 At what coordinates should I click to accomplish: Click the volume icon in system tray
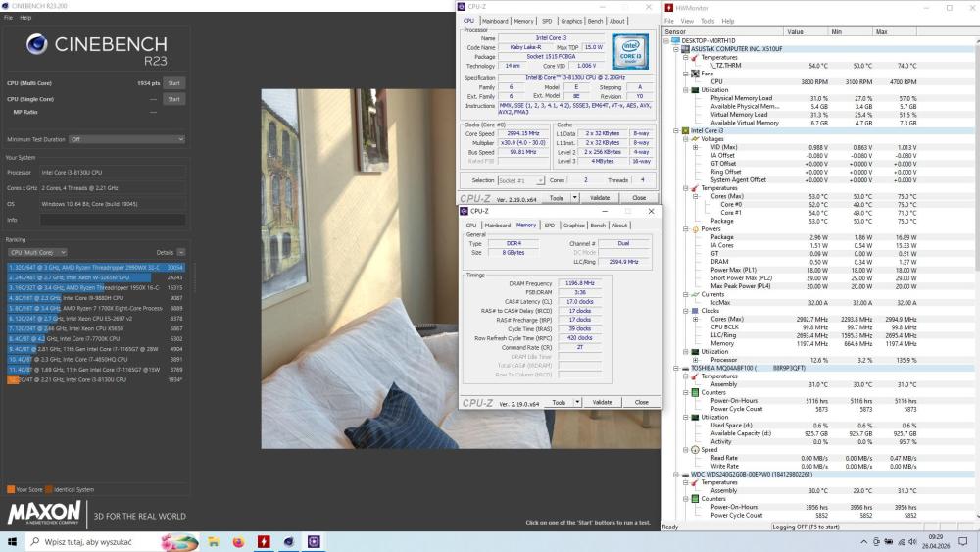tap(912, 542)
